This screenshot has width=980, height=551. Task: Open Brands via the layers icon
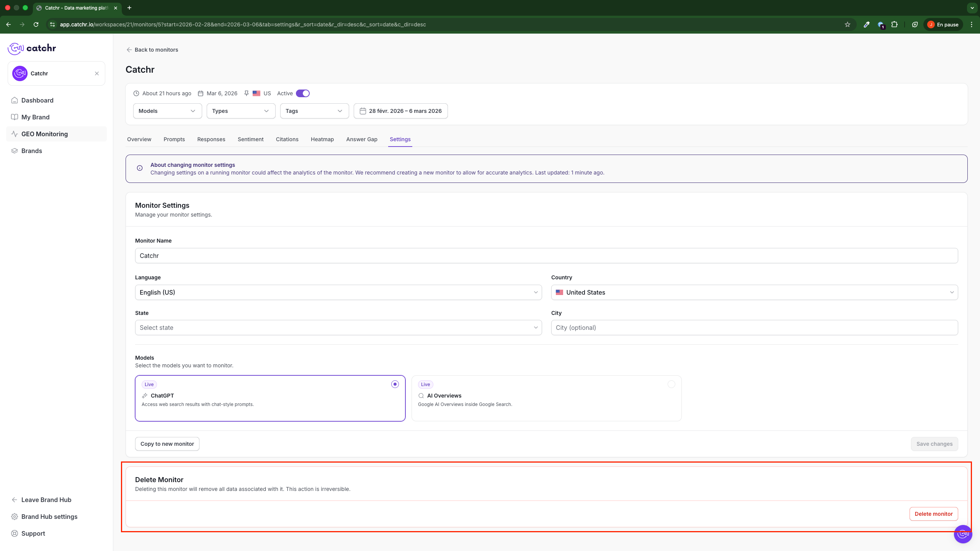coord(15,151)
